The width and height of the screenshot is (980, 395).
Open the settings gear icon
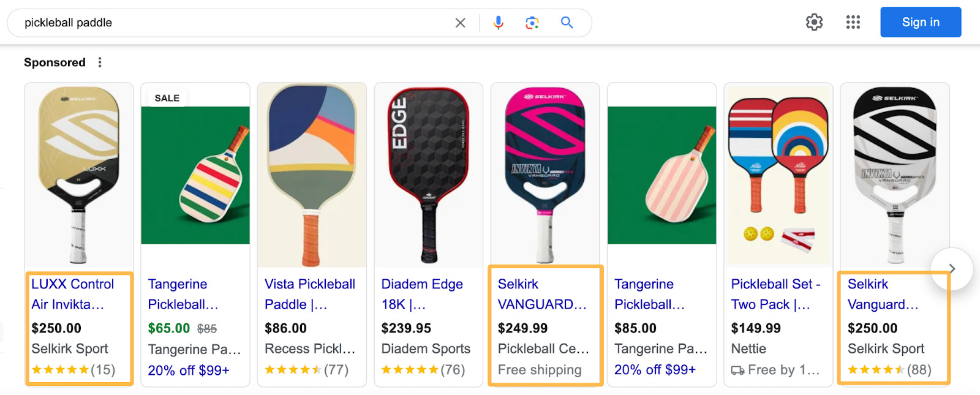[x=814, y=21]
